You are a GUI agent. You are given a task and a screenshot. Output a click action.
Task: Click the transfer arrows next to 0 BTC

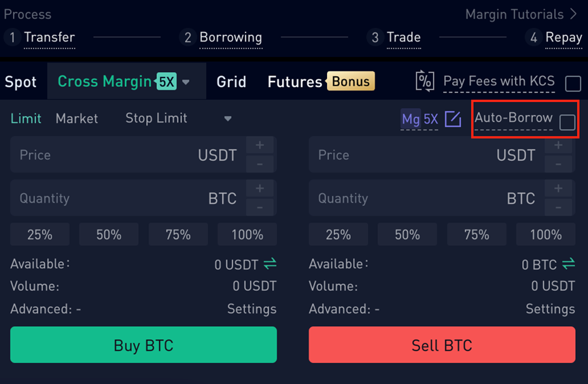click(568, 264)
